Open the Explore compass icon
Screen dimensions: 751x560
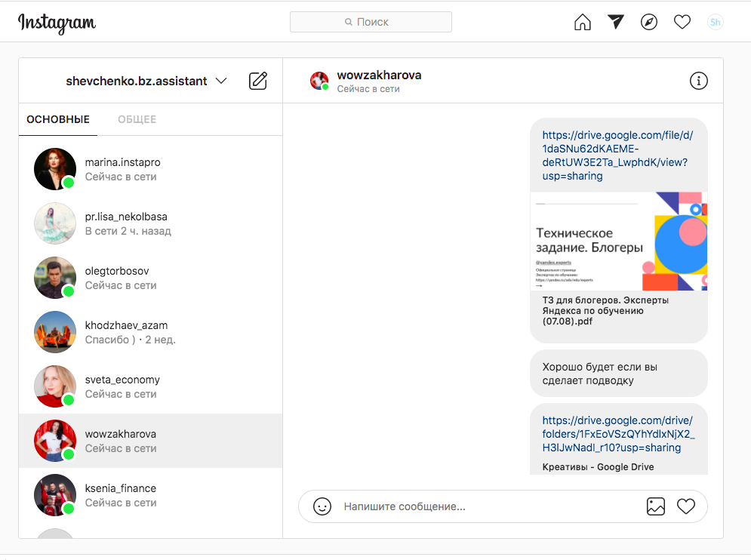coord(649,23)
